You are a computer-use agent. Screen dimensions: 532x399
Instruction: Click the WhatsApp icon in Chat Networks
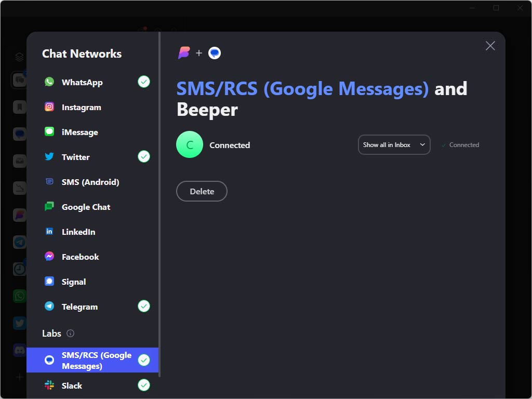click(49, 82)
